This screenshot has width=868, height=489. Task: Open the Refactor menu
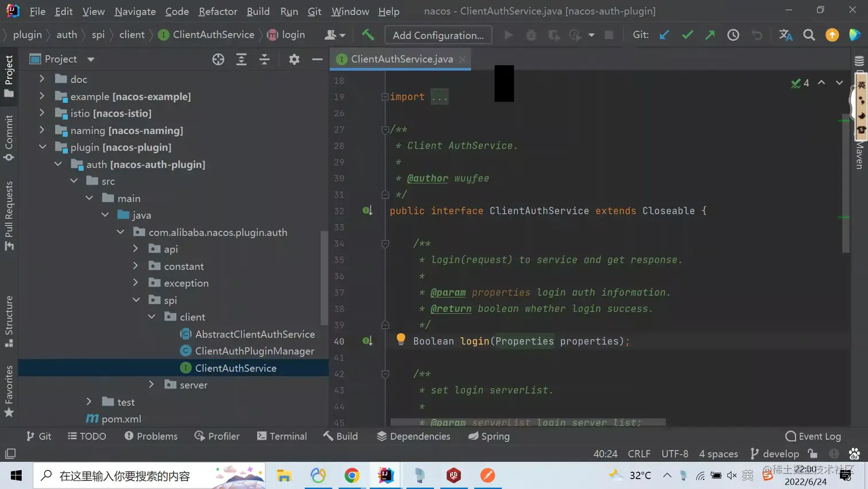tap(218, 11)
